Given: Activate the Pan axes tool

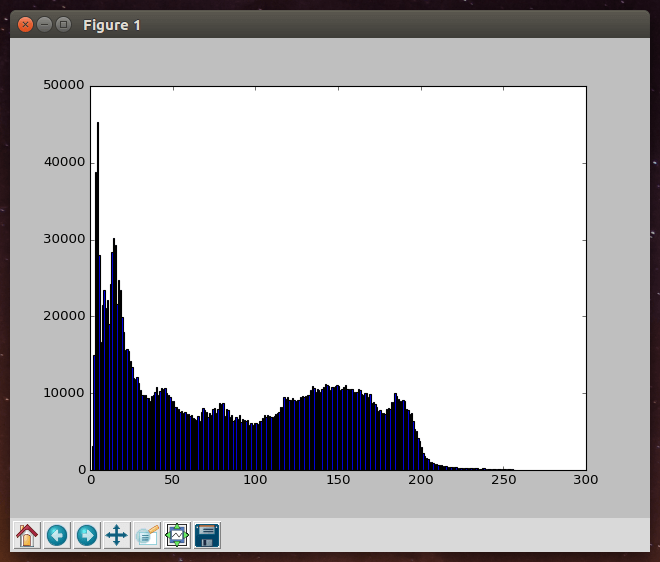Looking at the screenshot, I should click(x=117, y=535).
